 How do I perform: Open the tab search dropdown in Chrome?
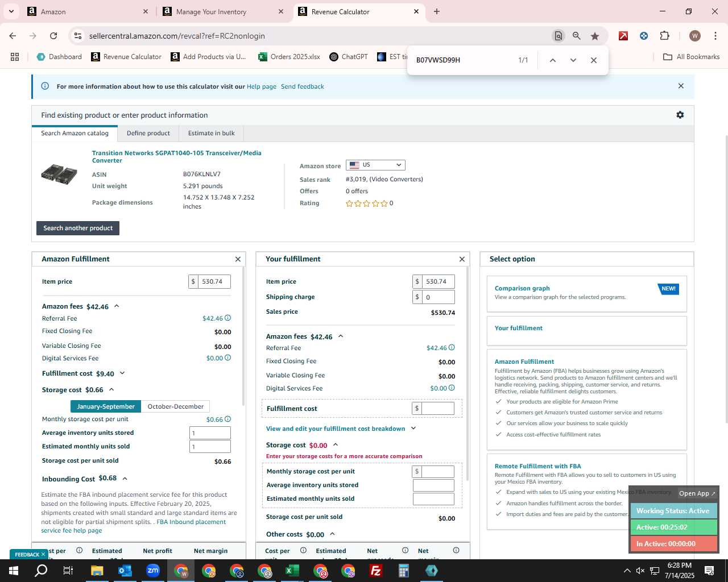[x=11, y=11]
